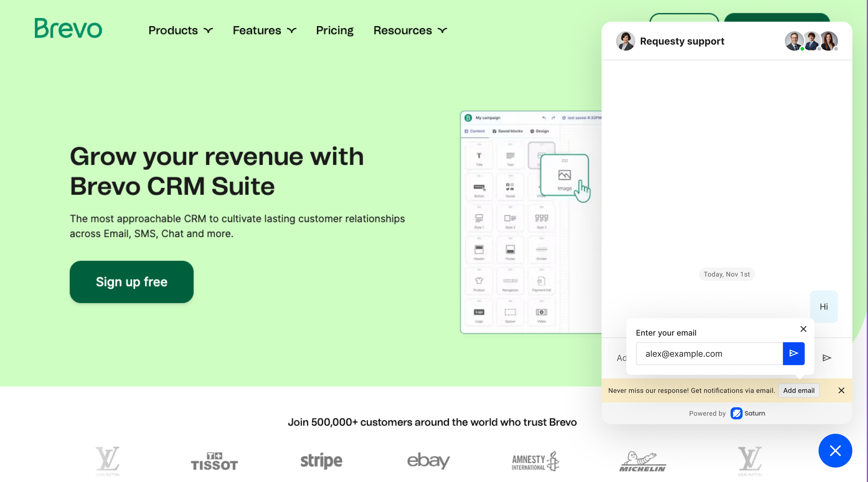This screenshot has height=482, width=868.
Task: Click the Content tab in campaign editor preview
Action: (x=474, y=131)
